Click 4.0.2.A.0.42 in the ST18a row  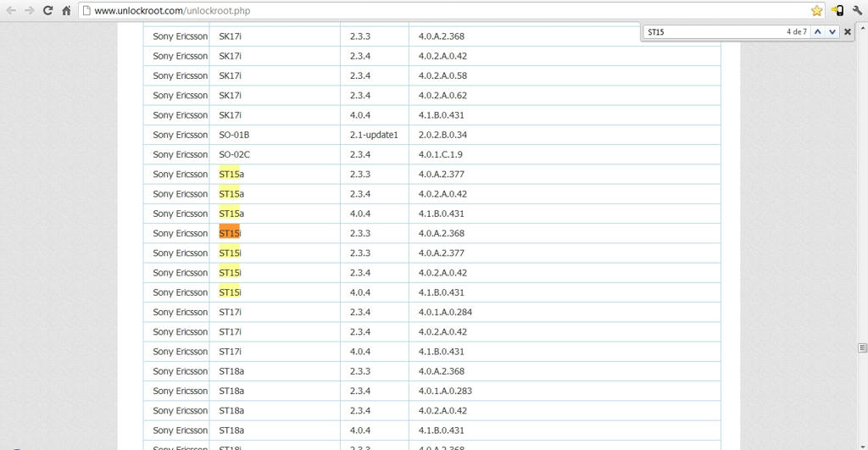click(442, 411)
